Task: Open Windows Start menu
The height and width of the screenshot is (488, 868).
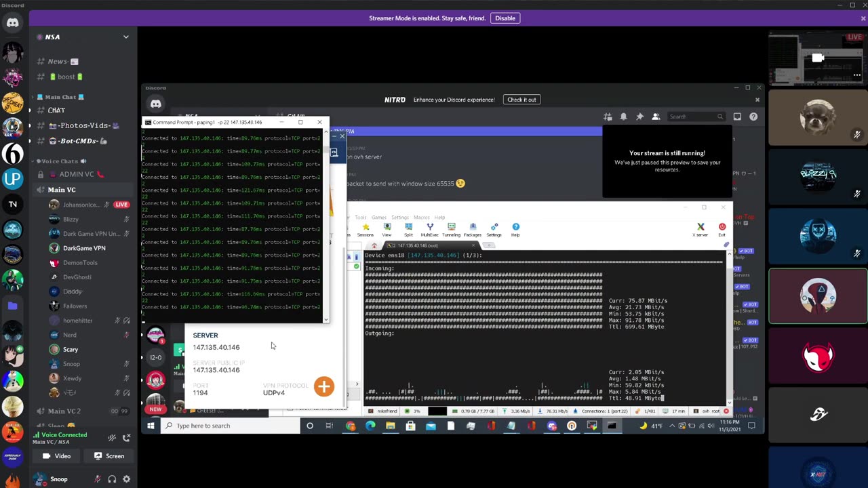Action: (x=151, y=426)
